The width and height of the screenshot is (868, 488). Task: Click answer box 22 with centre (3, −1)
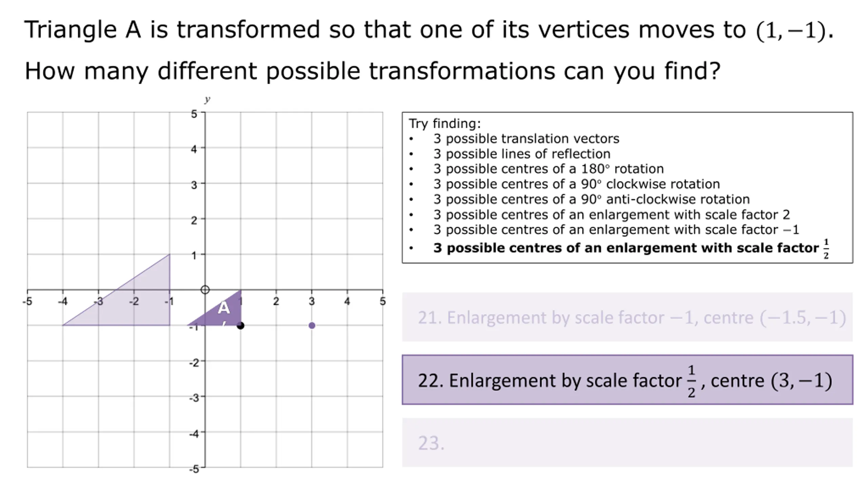(x=627, y=380)
